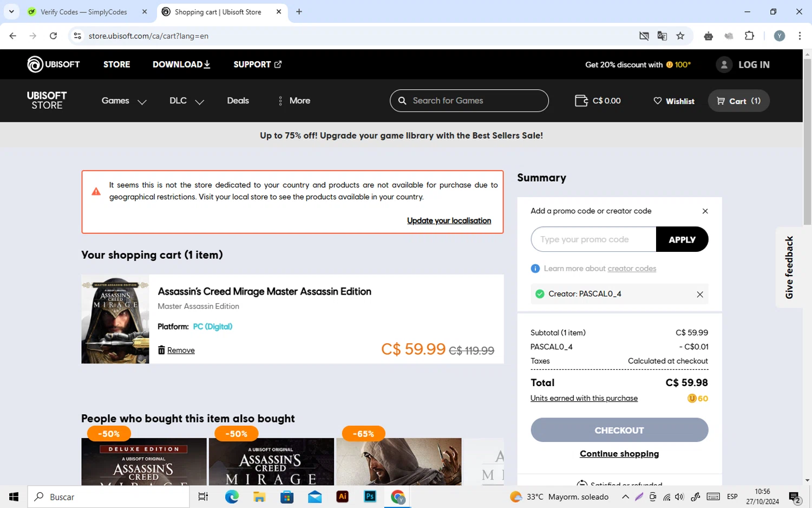The height and width of the screenshot is (508, 812).
Task: Click the address bar URL
Action: coord(148,36)
